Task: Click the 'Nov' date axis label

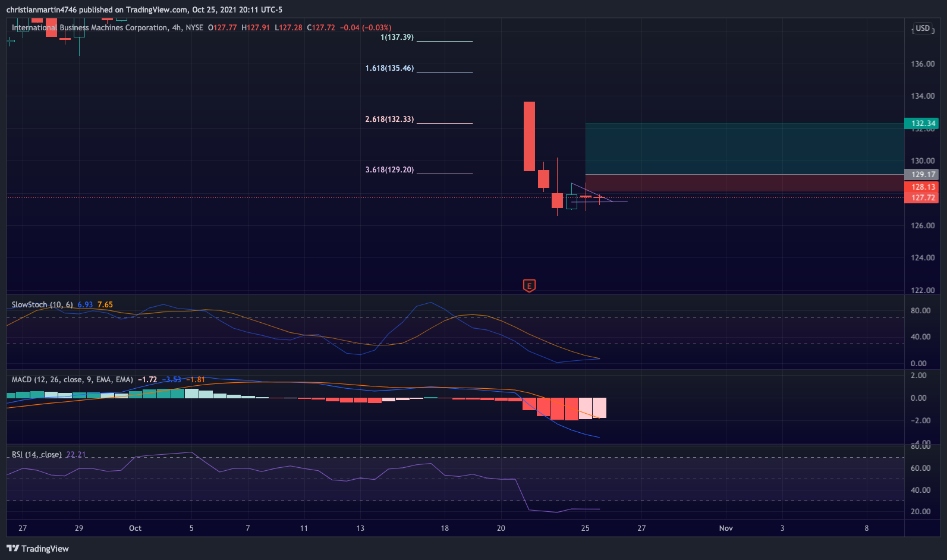Action: pos(726,528)
